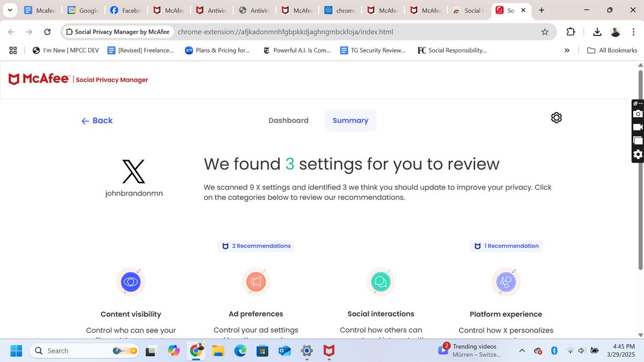Bookmark this page via the star icon

pos(545,32)
